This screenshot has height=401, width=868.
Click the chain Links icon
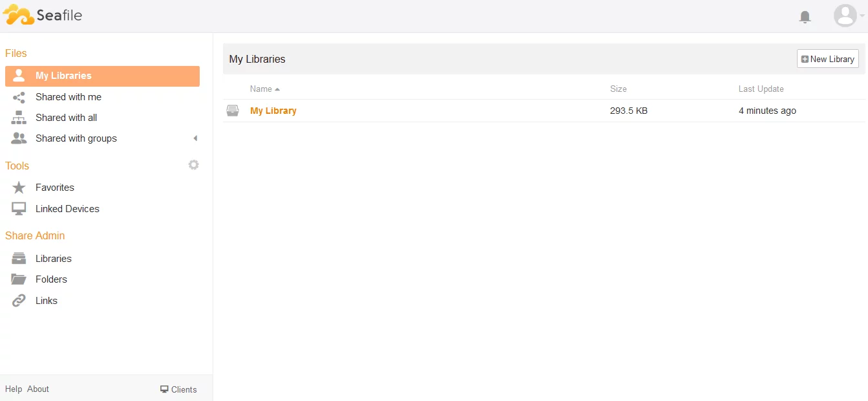coord(19,301)
